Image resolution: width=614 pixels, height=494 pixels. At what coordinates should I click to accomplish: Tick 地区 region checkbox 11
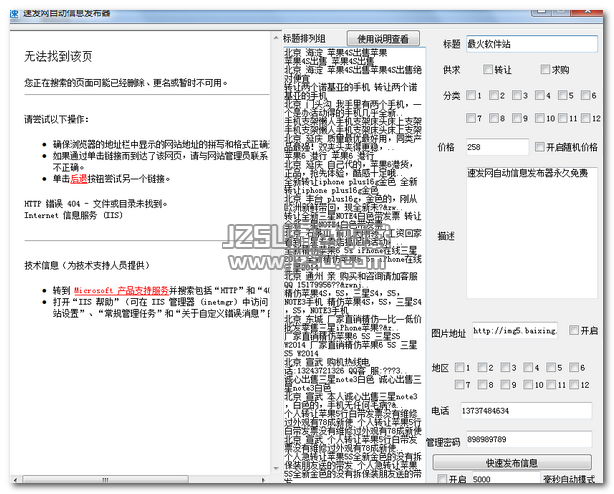551,384
